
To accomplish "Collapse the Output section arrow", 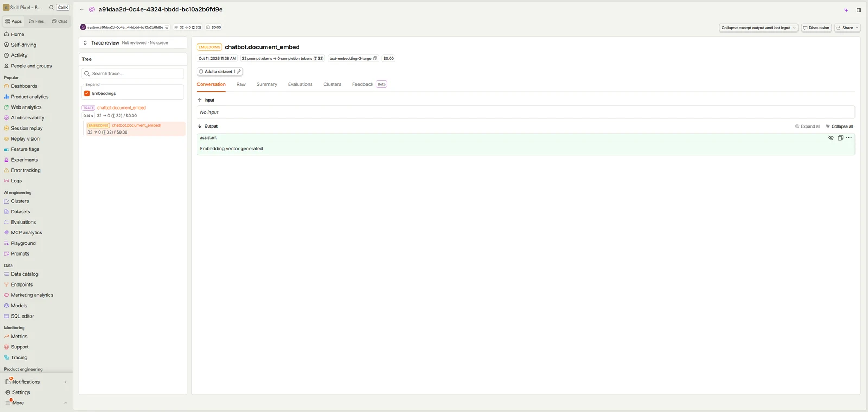I will point(200,126).
